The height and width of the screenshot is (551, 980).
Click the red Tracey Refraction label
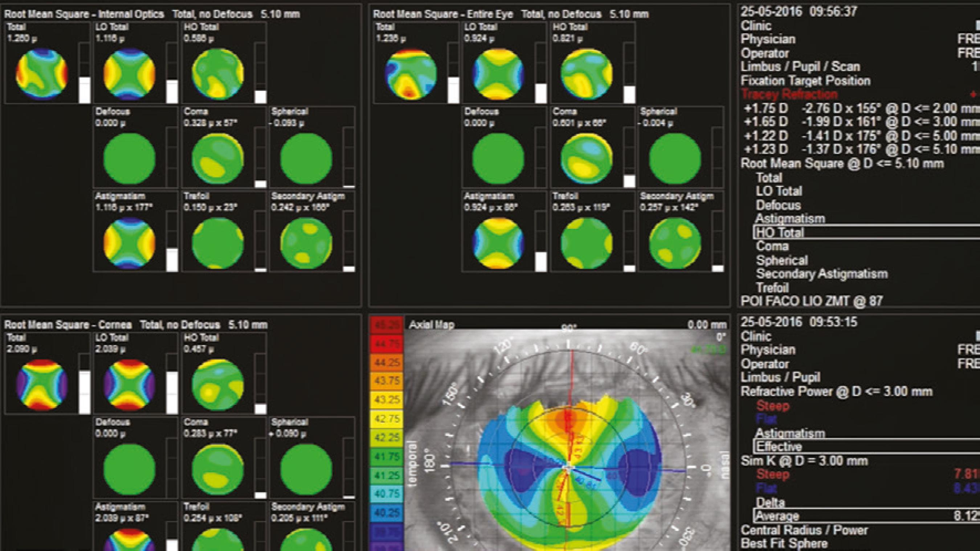(789, 94)
